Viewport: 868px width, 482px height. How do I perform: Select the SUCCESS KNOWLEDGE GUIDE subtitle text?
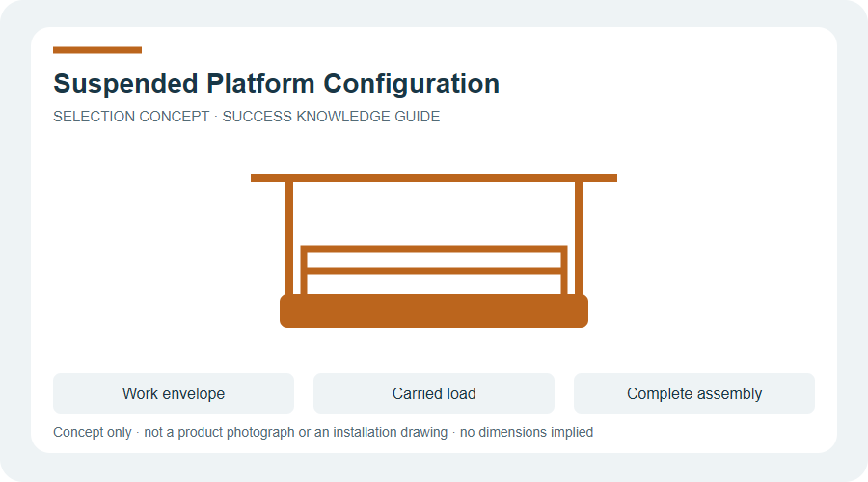point(331,117)
